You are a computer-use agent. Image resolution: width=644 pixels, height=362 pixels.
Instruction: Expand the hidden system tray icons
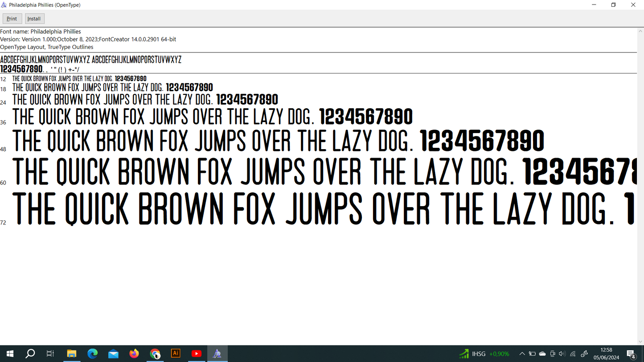coord(522,354)
